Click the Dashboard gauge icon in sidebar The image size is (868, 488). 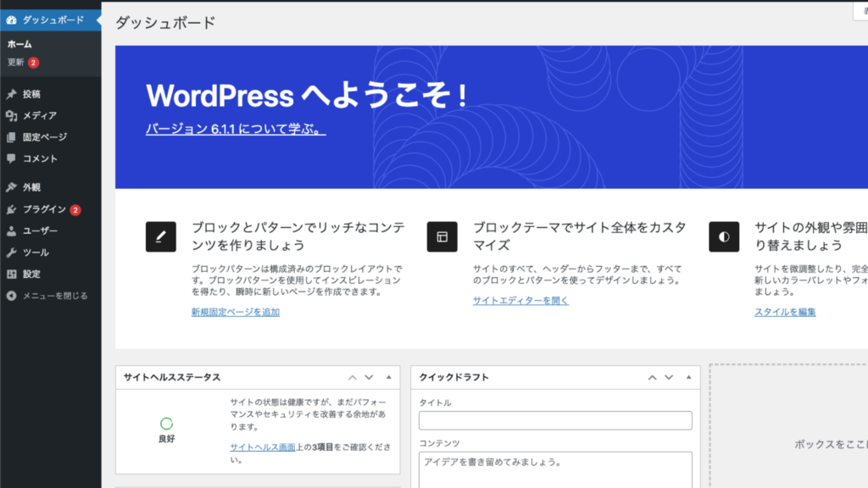pos(11,20)
